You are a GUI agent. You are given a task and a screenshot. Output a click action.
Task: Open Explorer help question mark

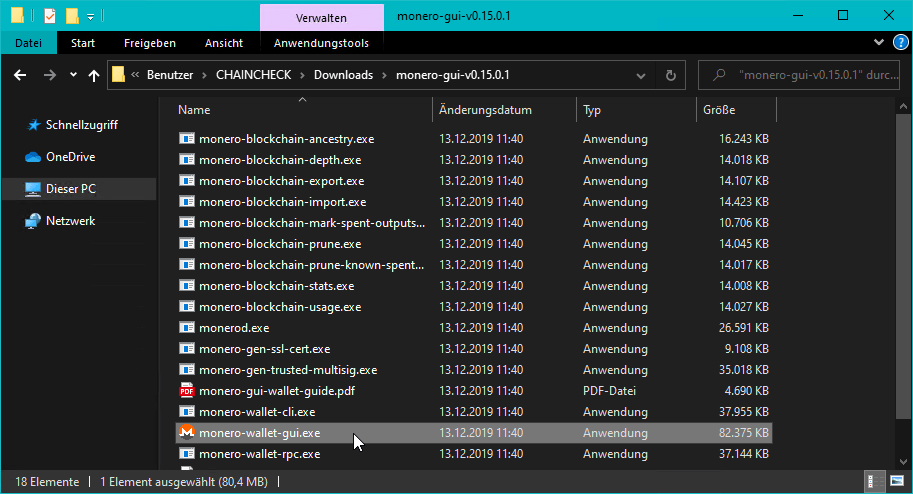(900, 43)
